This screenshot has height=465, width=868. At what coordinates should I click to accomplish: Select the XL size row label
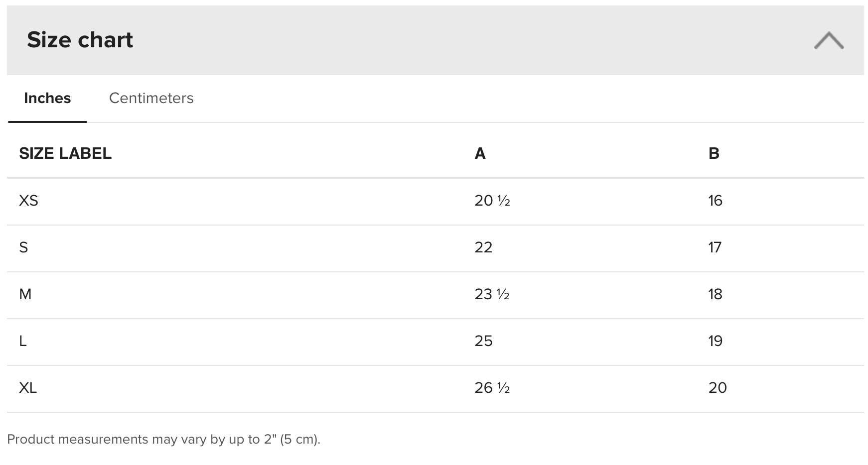pyautogui.click(x=28, y=388)
